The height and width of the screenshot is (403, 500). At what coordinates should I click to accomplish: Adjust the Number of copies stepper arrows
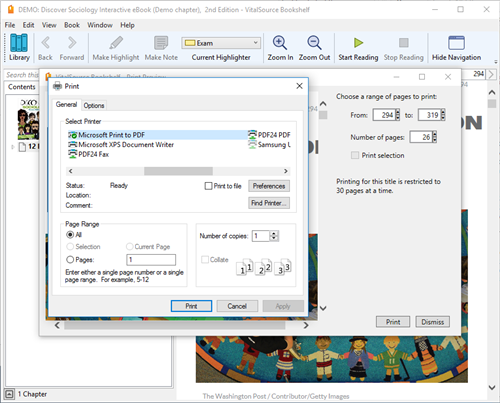(x=274, y=236)
